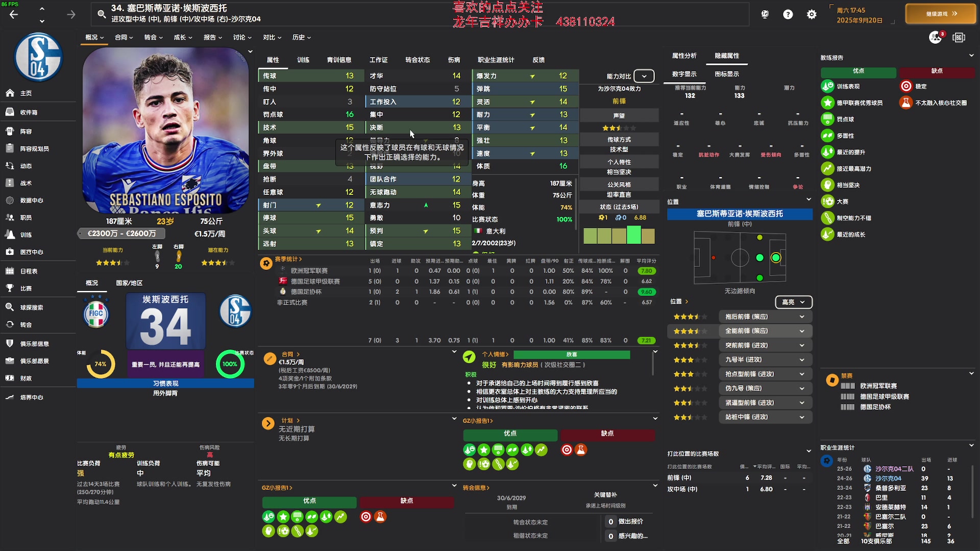The image size is (980, 551).
Task: Click the 禁赛 suspension icon
Action: tap(832, 380)
